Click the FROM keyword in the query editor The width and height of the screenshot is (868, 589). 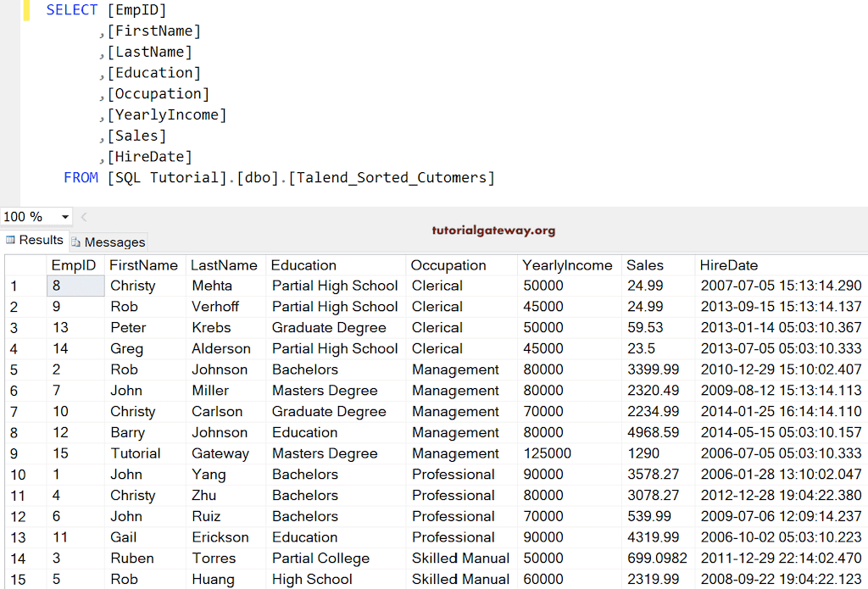(81, 178)
